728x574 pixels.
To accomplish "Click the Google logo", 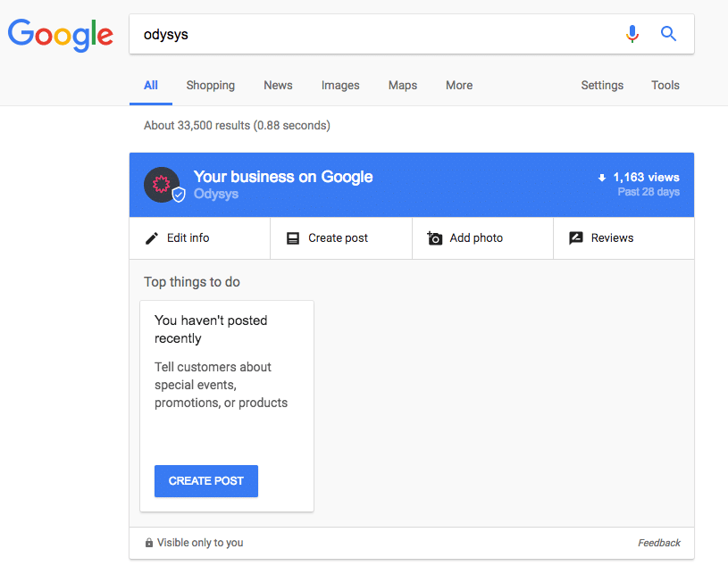I will [61, 35].
